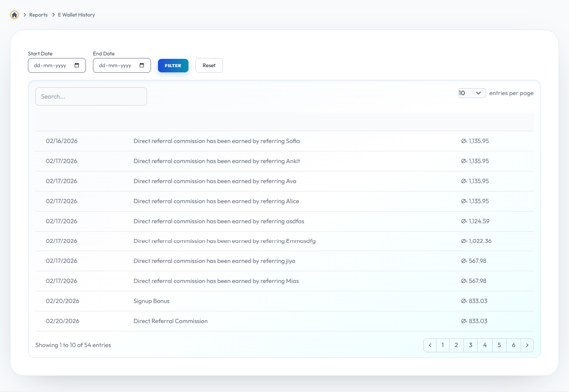Go to page 3
Viewport: 569px width, 392px height.
point(471,345)
